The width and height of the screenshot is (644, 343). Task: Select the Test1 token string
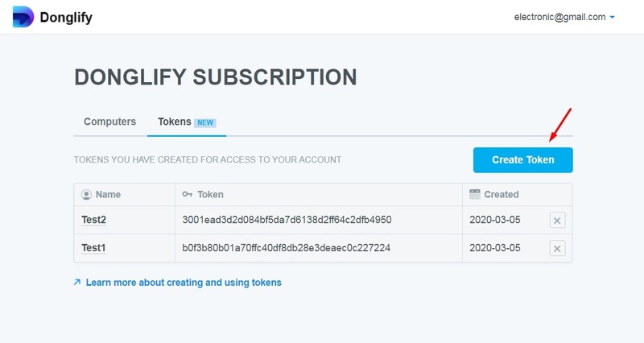pos(287,248)
